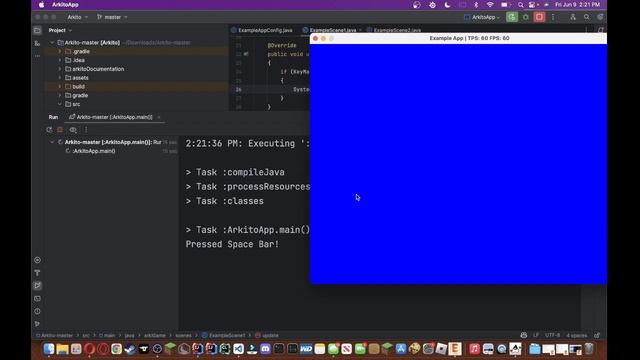The width and height of the screenshot is (640, 360).
Task: Open Visual Studio Code from the Dock
Action: 238,349
